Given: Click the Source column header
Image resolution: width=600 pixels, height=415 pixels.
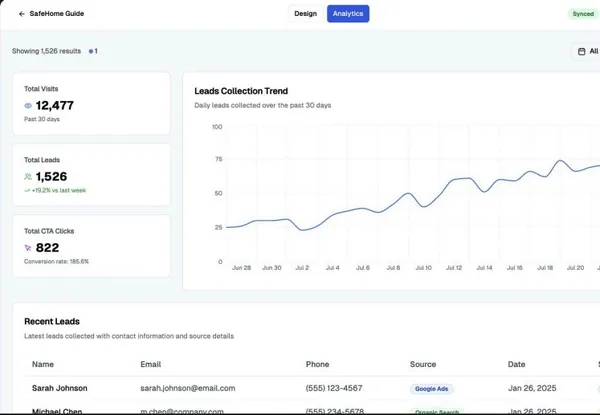Looking at the screenshot, I should pyautogui.click(x=423, y=364).
